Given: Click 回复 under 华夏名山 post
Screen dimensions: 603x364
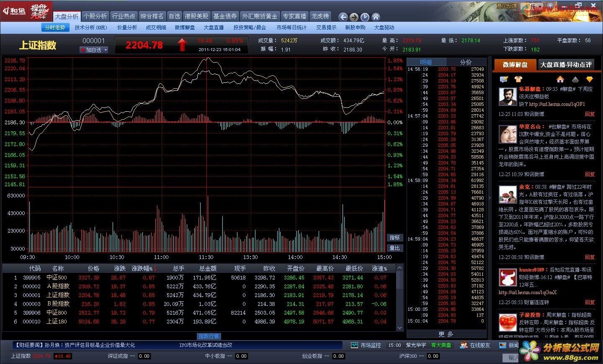Looking at the screenshot, I should pyautogui.click(x=590, y=174).
